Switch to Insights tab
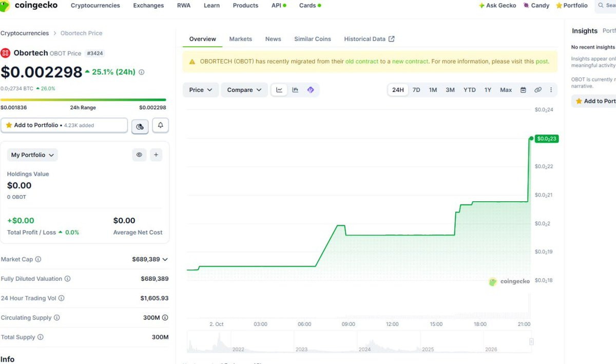This screenshot has width=616, height=364. pos(585,31)
